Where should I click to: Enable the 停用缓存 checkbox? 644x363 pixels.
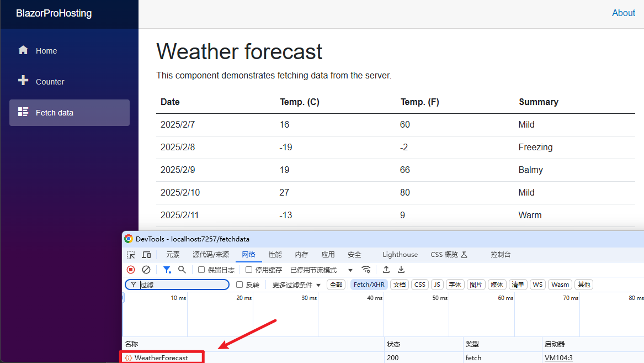[x=249, y=270]
